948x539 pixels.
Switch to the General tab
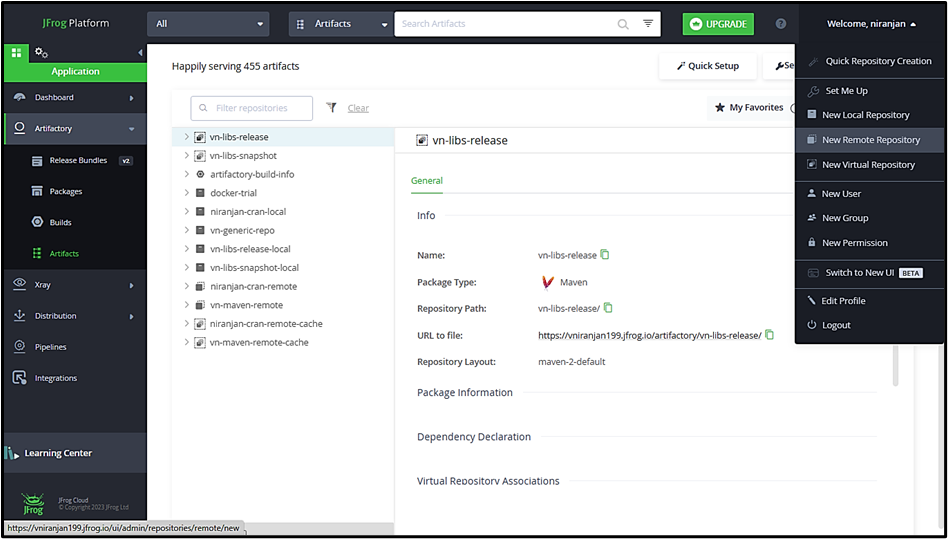point(427,181)
